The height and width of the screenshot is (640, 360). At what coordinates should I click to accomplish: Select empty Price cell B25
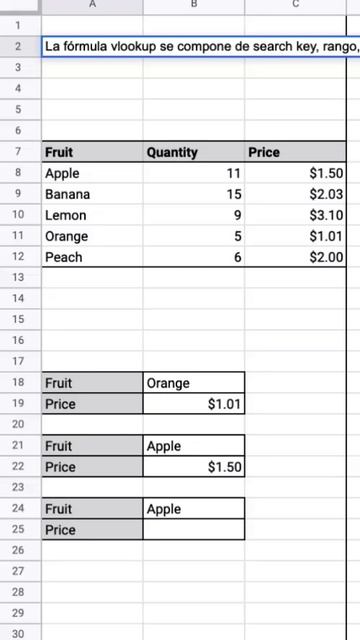[x=194, y=529]
